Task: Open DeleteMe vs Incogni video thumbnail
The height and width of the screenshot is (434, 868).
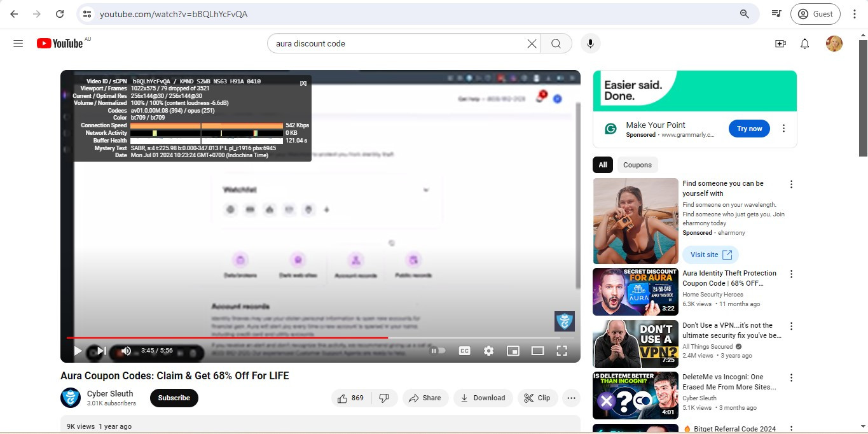Action: pyautogui.click(x=635, y=396)
